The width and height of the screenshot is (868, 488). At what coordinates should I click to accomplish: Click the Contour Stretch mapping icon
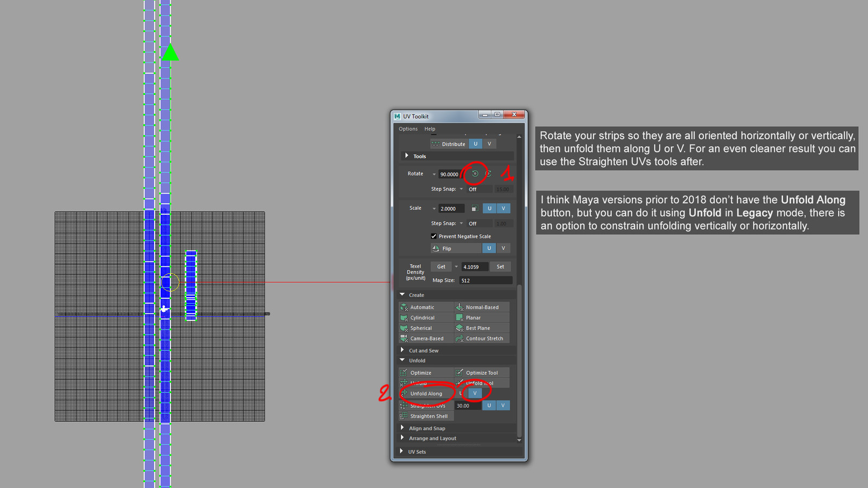[459, 338]
